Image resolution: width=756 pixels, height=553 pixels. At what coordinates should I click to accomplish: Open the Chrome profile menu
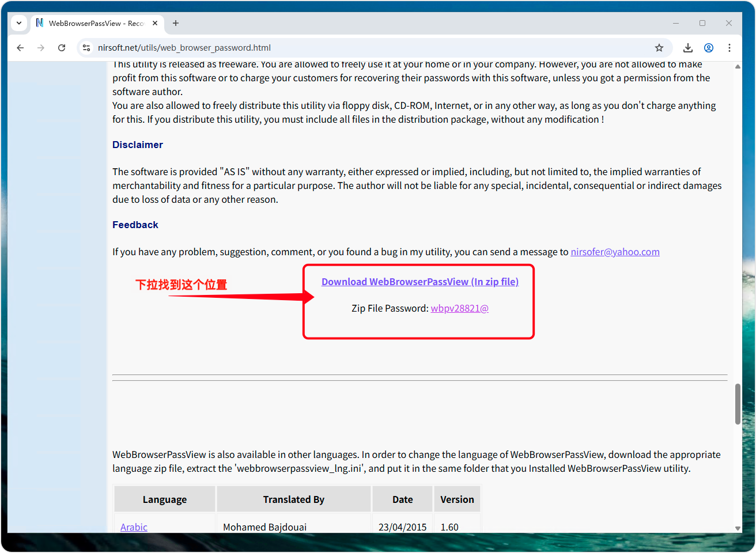click(709, 48)
